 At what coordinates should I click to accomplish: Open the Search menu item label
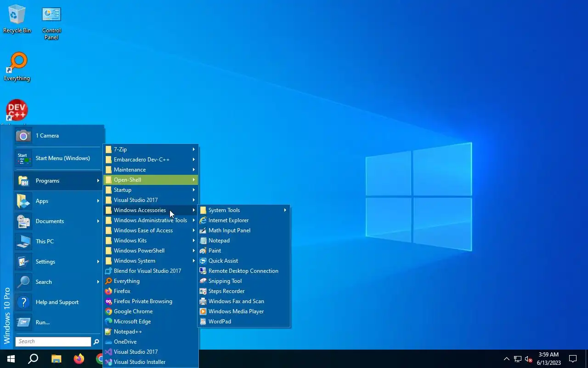pos(44,282)
